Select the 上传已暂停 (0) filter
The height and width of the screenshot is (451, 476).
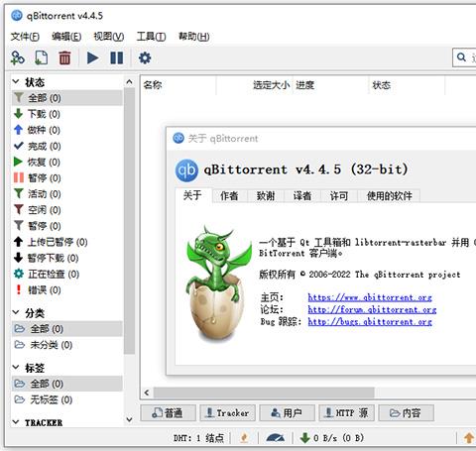click(67, 242)
